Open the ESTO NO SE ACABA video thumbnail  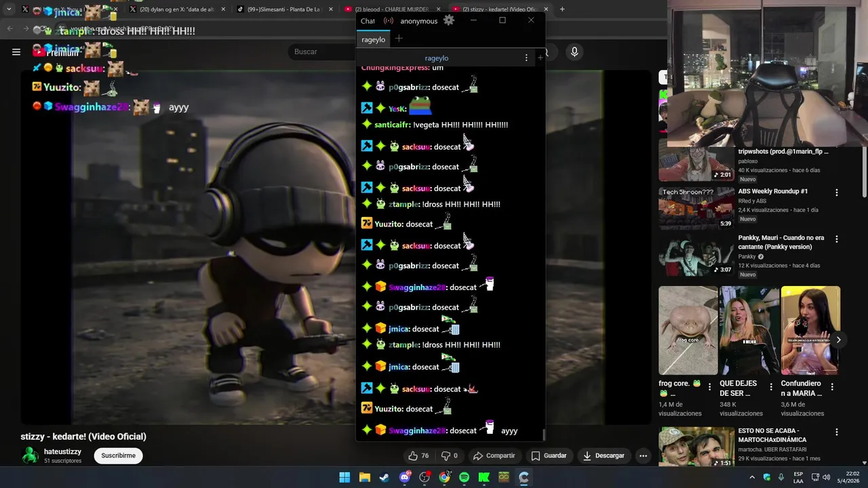pos(696,447)
